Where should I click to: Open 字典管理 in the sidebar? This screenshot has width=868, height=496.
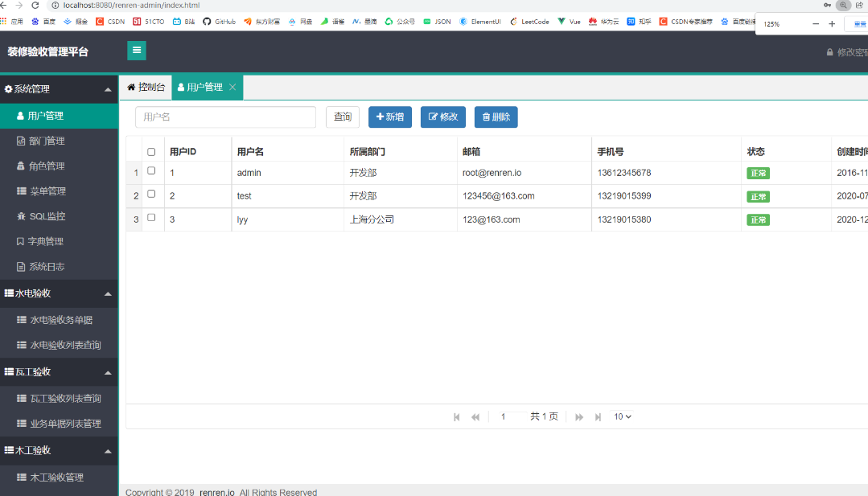[x=60, y=242]
